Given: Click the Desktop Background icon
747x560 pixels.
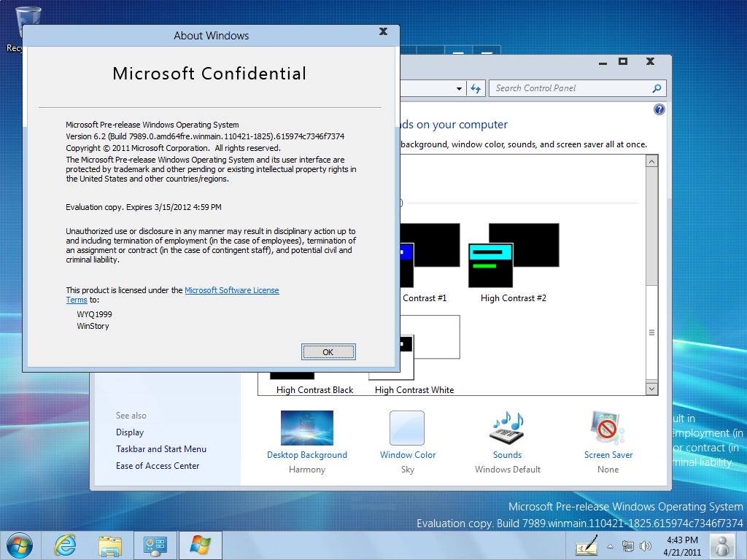Looking at the screenshot, I should [x=306, y=429].
